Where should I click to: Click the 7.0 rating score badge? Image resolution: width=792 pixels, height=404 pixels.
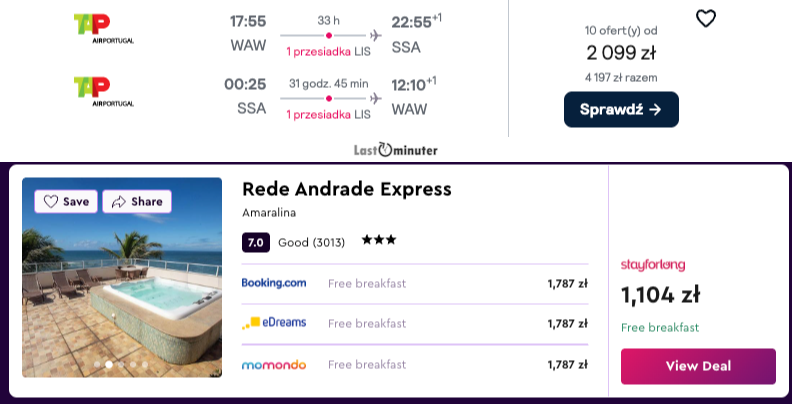point(256,242)
